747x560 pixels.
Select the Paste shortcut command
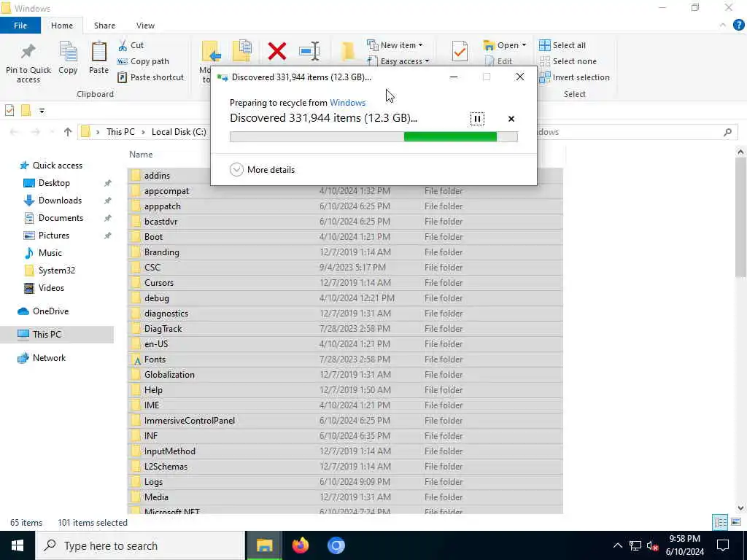coord(150,77)
